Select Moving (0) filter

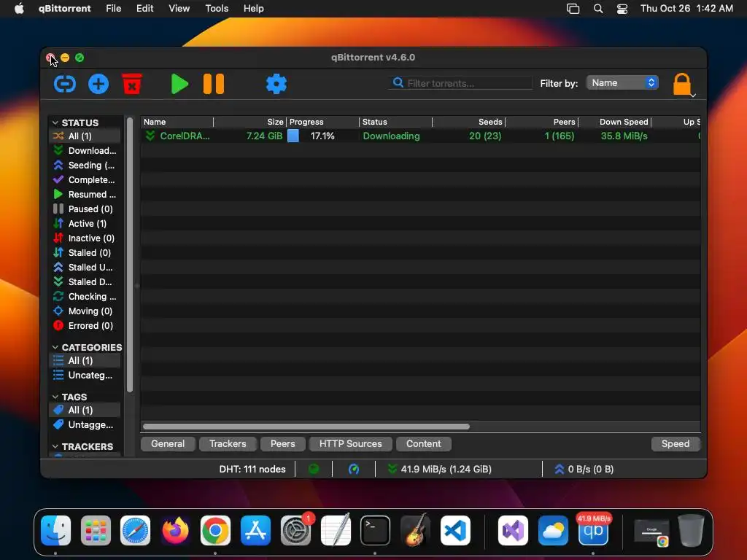tap(85, 311)
